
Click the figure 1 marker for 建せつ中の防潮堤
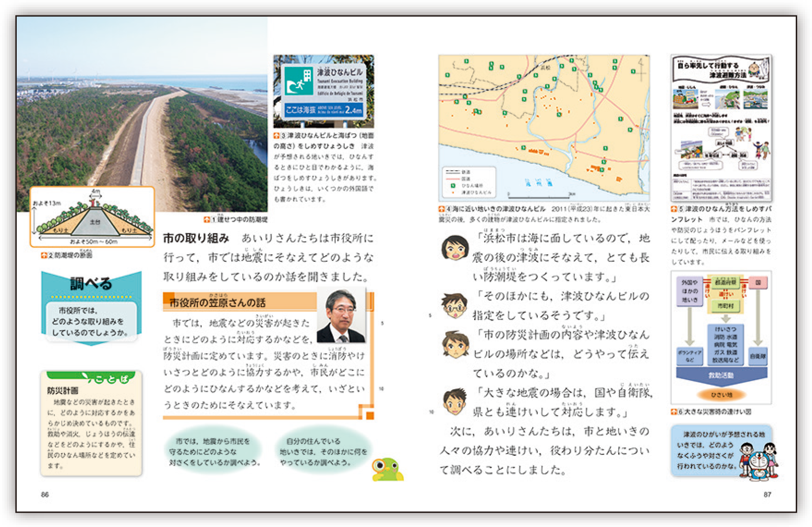pyautogui.click(x=207, y=219)
